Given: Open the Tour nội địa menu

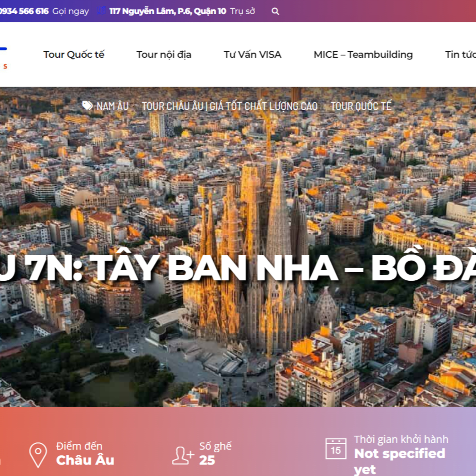Looking at the screenshot, I should tap(164, 55).
